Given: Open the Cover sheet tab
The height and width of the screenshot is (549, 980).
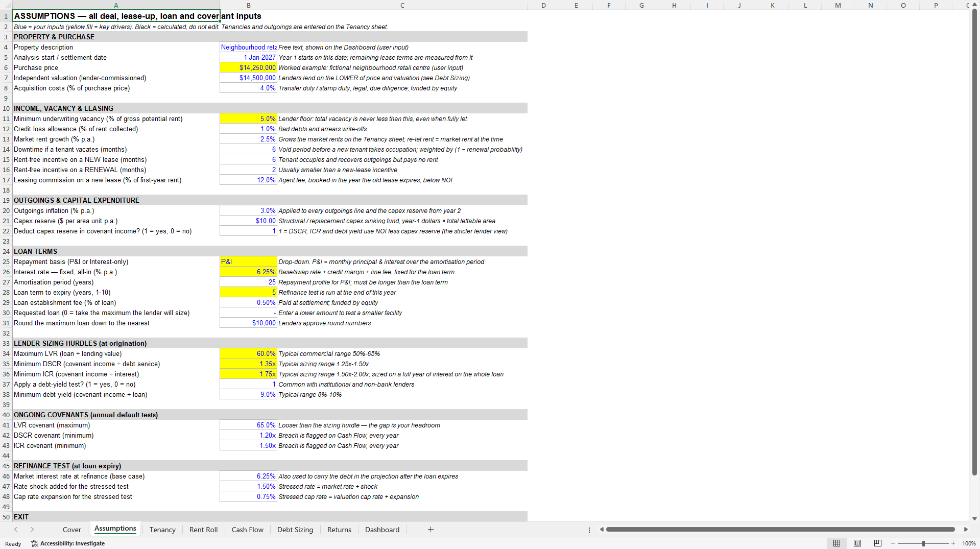Looking at the screenshot, I should click(71, 530).
